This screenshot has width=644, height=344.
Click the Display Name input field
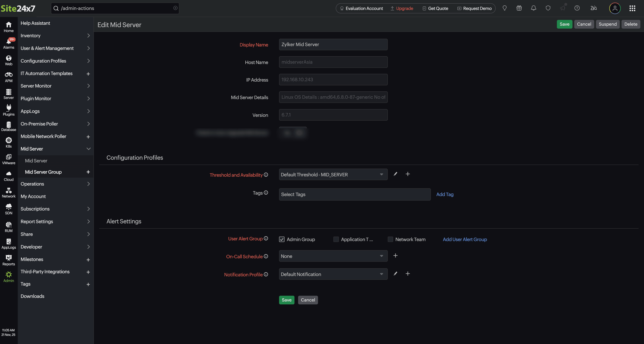pos(333,44)
